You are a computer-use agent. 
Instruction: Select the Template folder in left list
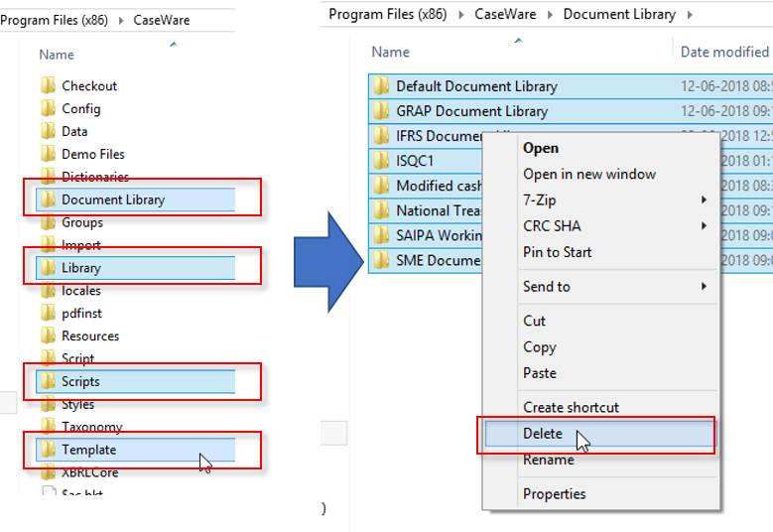tap(88, 450)
